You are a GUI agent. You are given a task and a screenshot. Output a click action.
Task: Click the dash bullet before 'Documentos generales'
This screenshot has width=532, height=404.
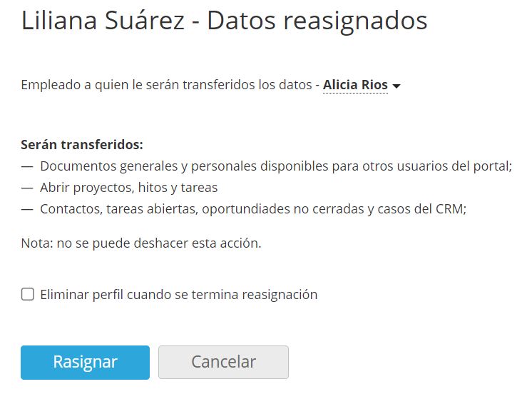27,167
